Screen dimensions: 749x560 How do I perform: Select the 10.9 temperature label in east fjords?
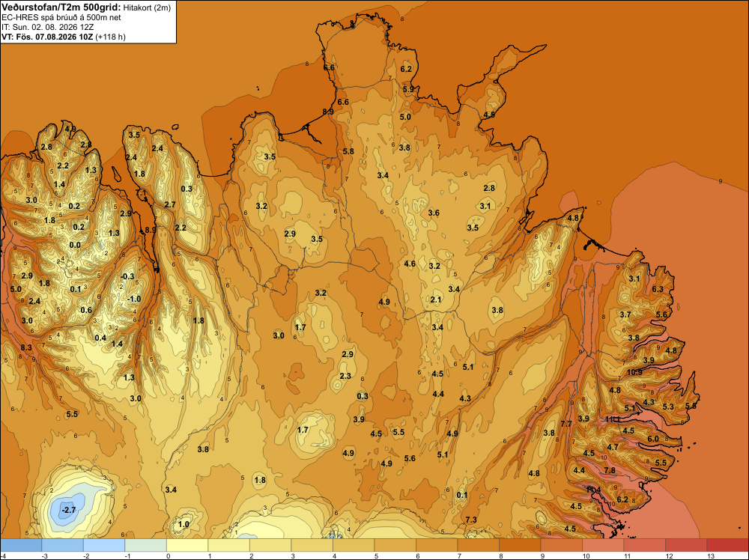634,372
